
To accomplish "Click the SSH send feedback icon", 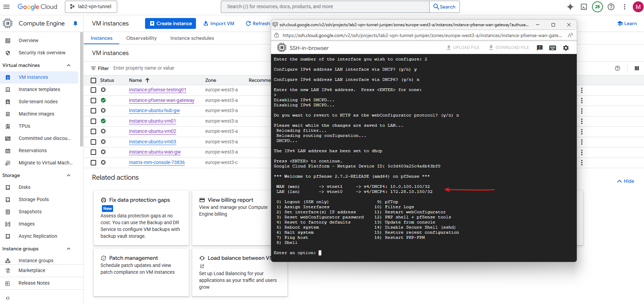I will 539,48.
